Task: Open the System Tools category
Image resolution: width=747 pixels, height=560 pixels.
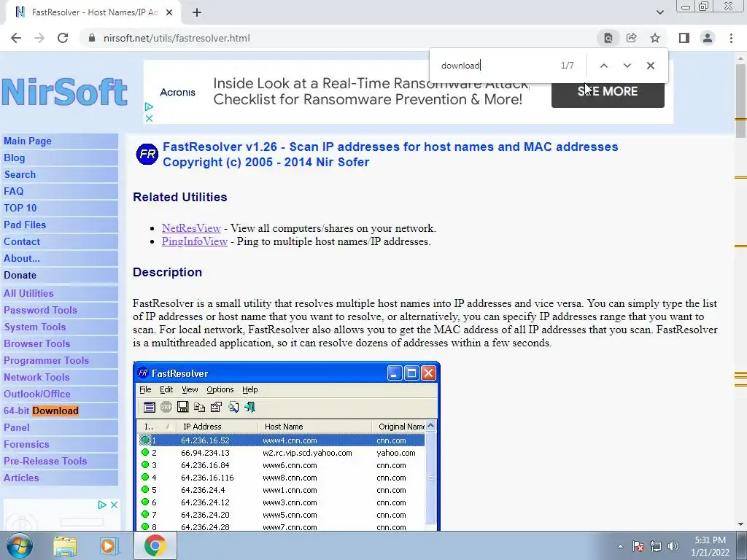Action: point(35,327)
